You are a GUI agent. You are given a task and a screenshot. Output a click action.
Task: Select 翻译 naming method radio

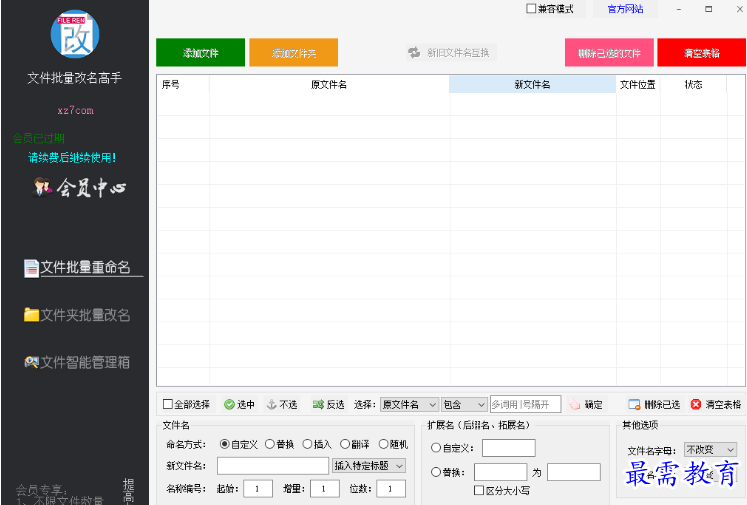[x=345, y=444]
